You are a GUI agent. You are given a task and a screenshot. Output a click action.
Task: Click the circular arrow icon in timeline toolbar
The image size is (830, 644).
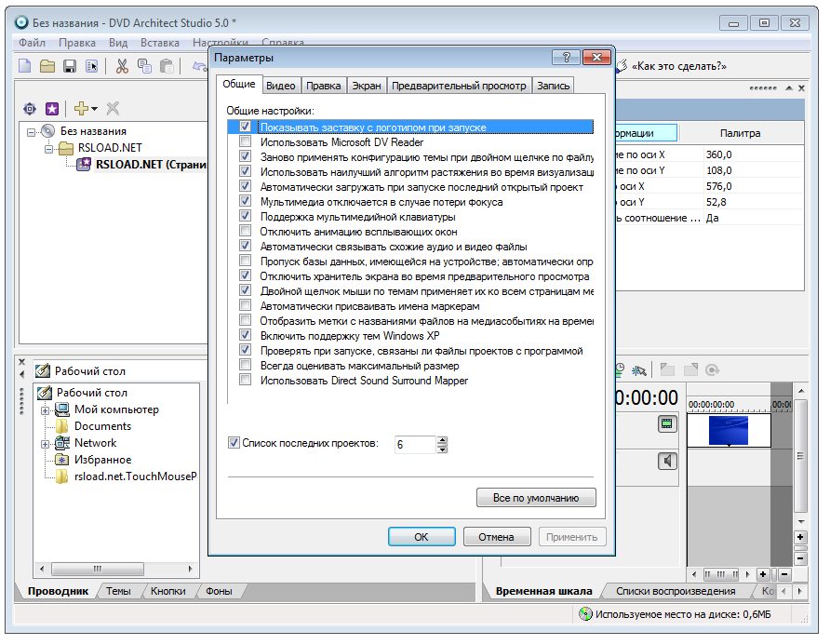coord(713,370)
